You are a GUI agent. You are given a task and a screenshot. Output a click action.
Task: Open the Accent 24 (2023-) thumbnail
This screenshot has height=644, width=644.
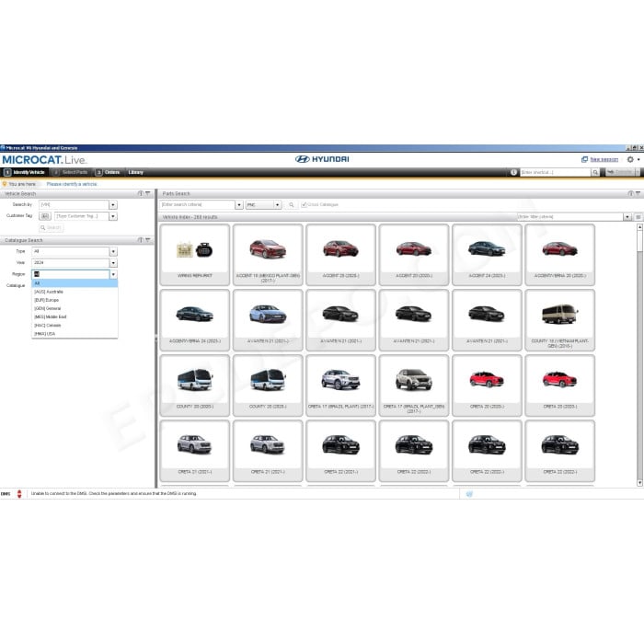tap(487, 255)
